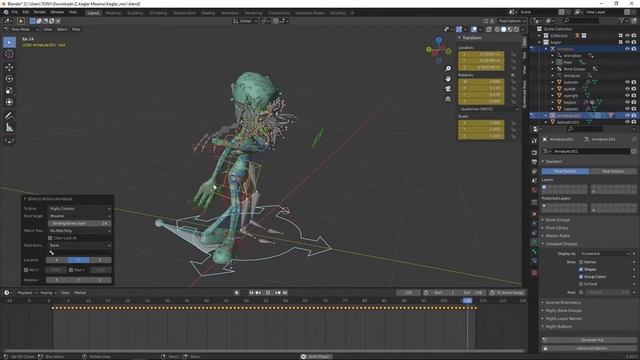Activate the Transform tool
640x360 pixels.
(9, 102)
